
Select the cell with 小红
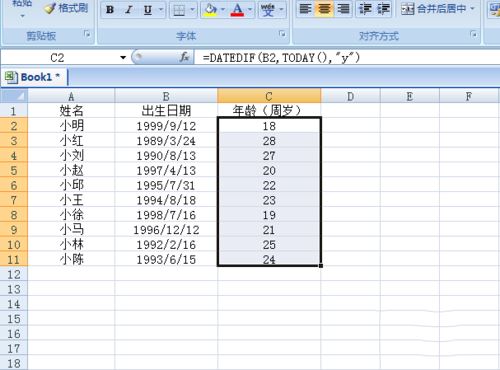click(71, 140)
